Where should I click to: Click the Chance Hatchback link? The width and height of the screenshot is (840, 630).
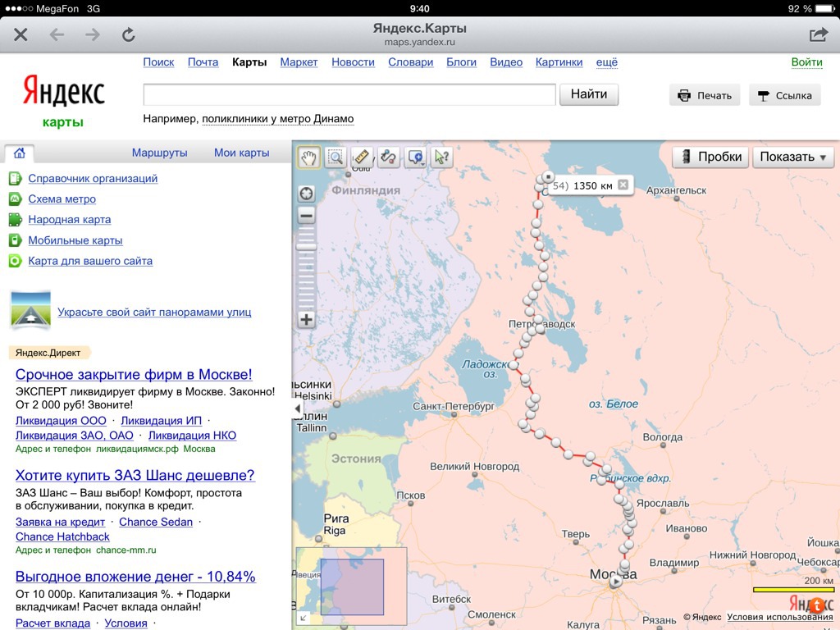point(62,536)
